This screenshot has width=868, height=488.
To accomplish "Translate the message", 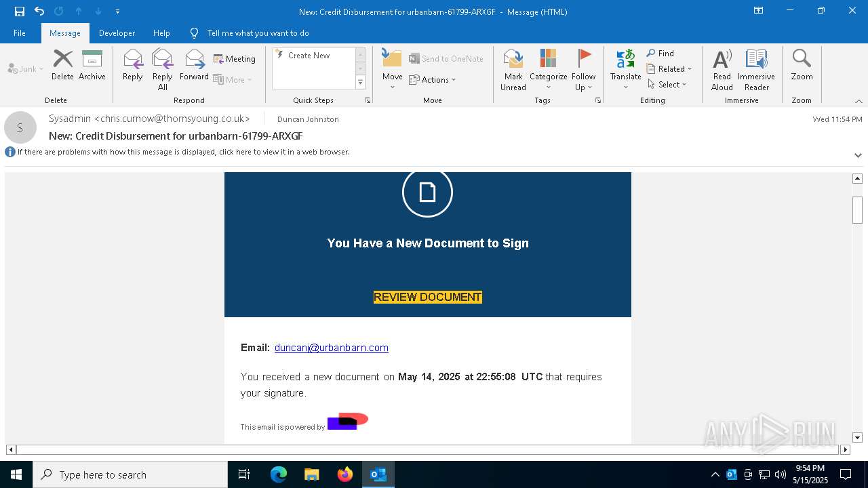I will tap(625, 70).
